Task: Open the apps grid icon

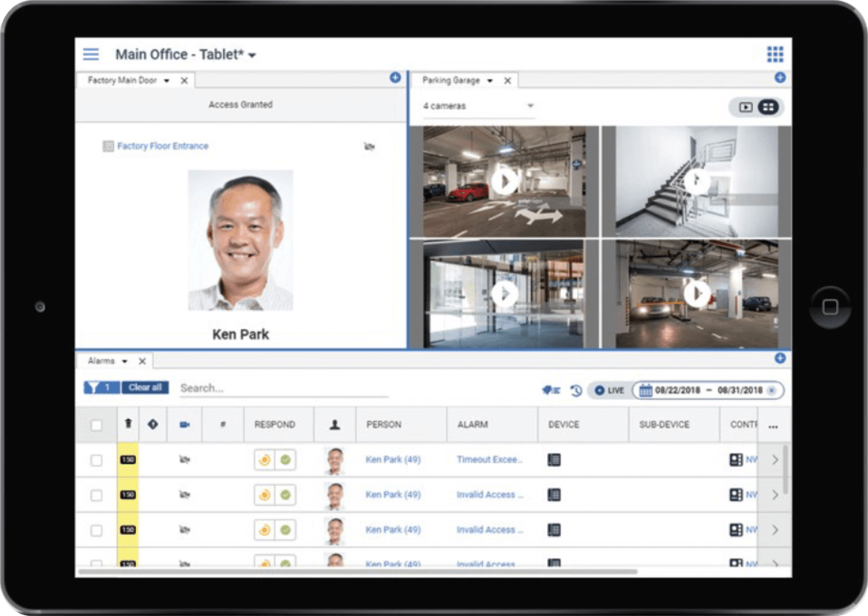Action: tap(775, 54)
